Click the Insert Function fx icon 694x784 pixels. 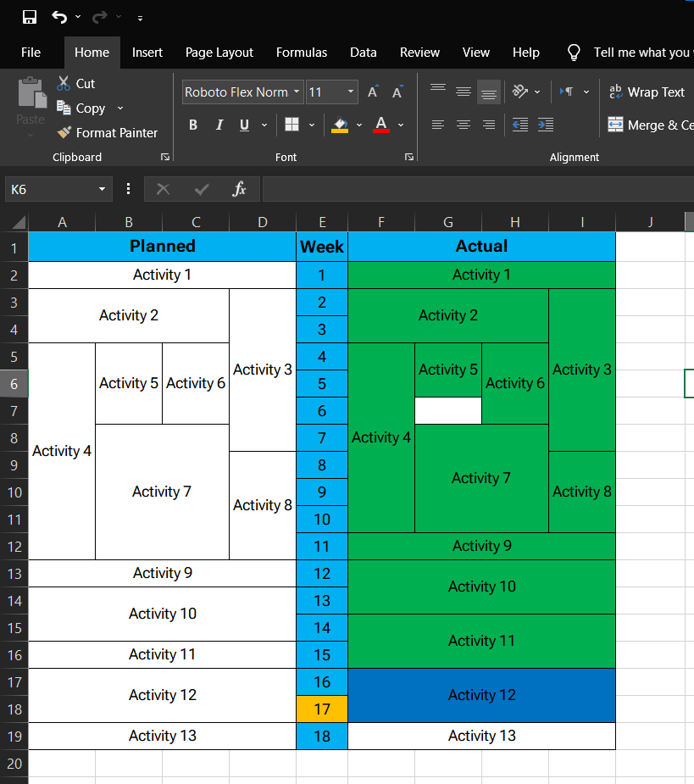[239, 189]
